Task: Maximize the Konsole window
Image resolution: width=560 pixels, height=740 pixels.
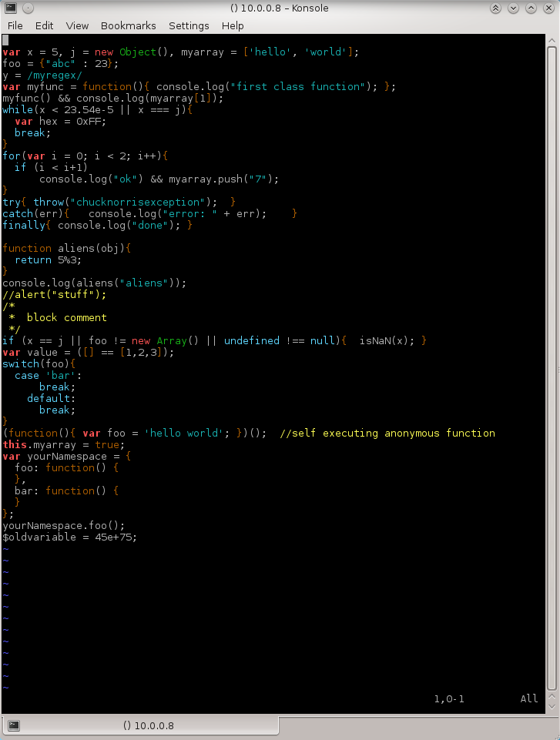Action: [531, 8]
